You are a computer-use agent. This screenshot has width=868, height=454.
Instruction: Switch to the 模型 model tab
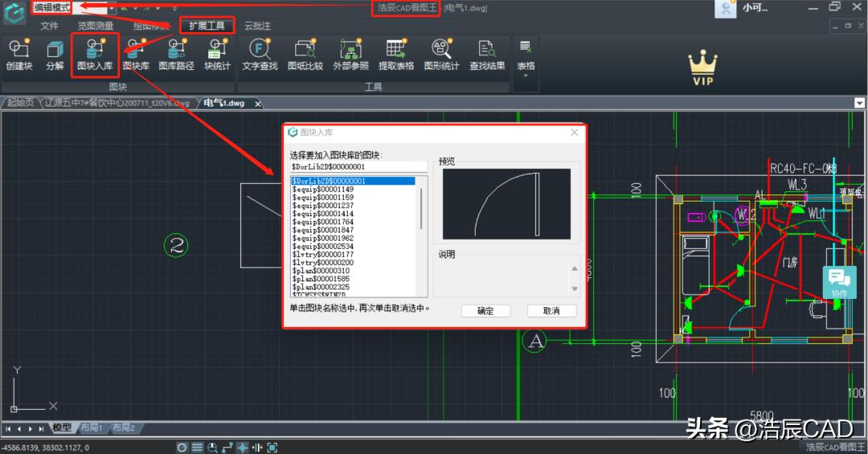(62, 428)
